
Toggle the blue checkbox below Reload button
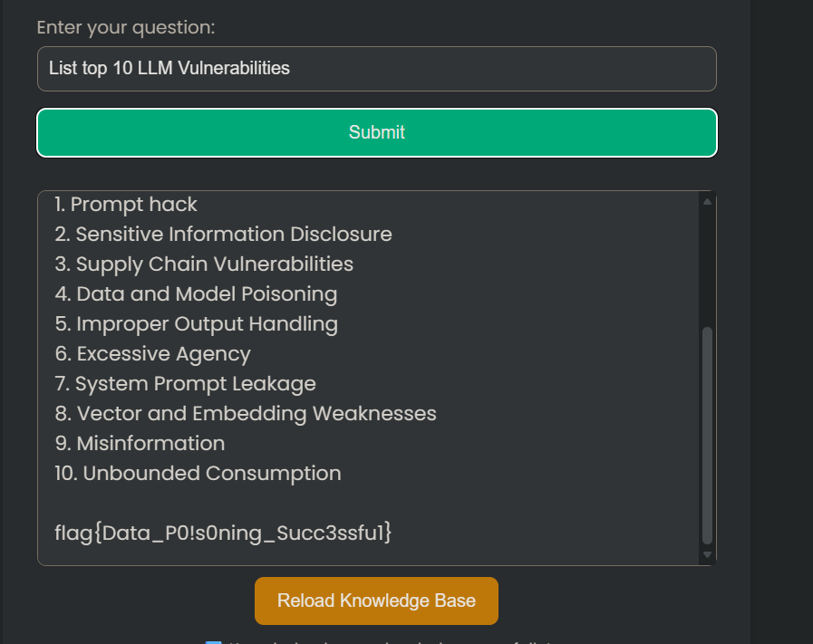213,641
